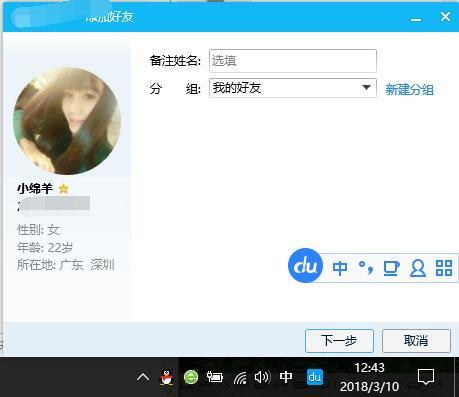Click the green tray icon next to QQ
Screen dimensions: 459x397
[191, 377]
